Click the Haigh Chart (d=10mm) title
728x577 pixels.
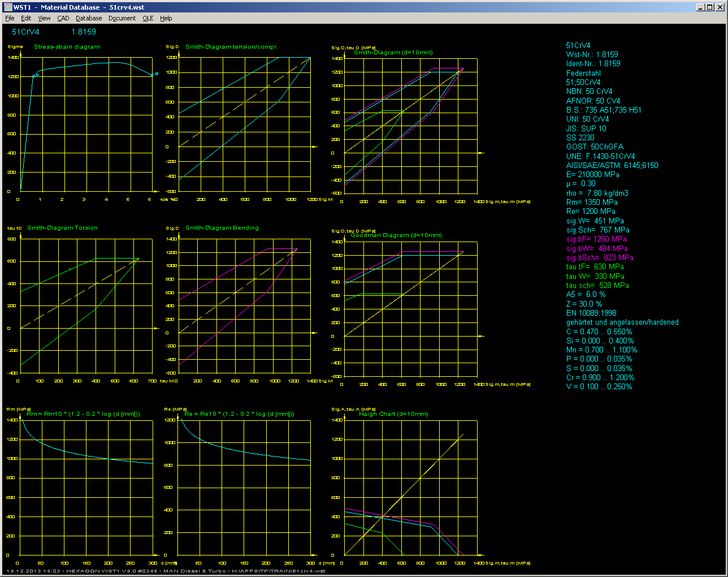point(393,414)
